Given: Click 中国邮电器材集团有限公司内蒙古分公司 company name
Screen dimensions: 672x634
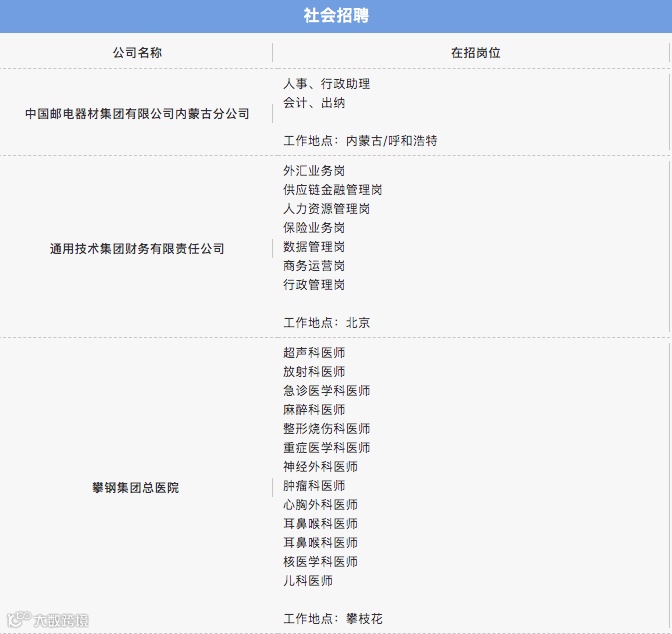Looking at the screenshot, I should [137, 114].
